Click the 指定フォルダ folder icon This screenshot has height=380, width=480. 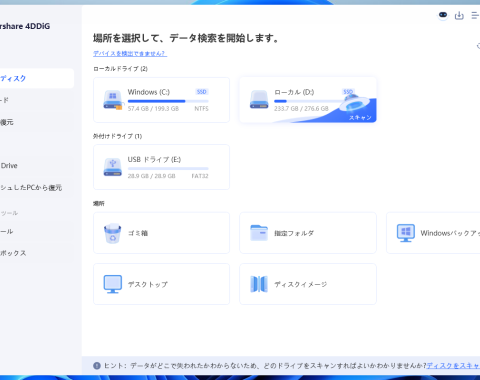pyautogui.click(x=259, y=233)
